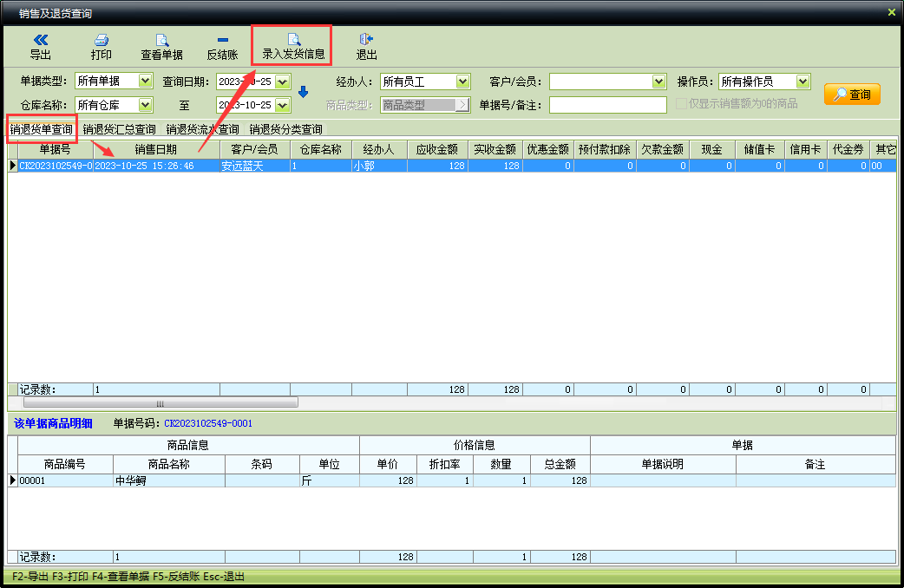Click the blue down arrow beside dates
904x588 pixels.
click(303, 93)
